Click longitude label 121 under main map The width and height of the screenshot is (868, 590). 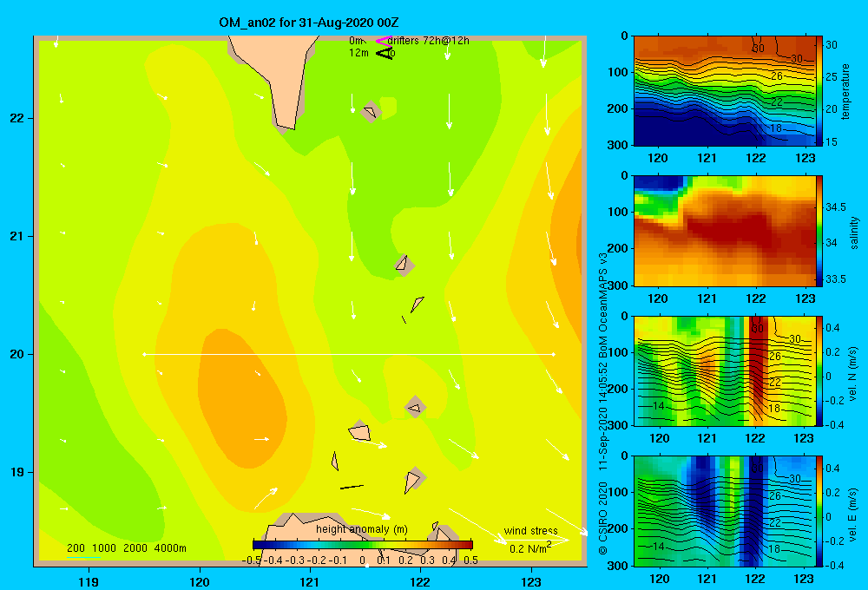310,582
